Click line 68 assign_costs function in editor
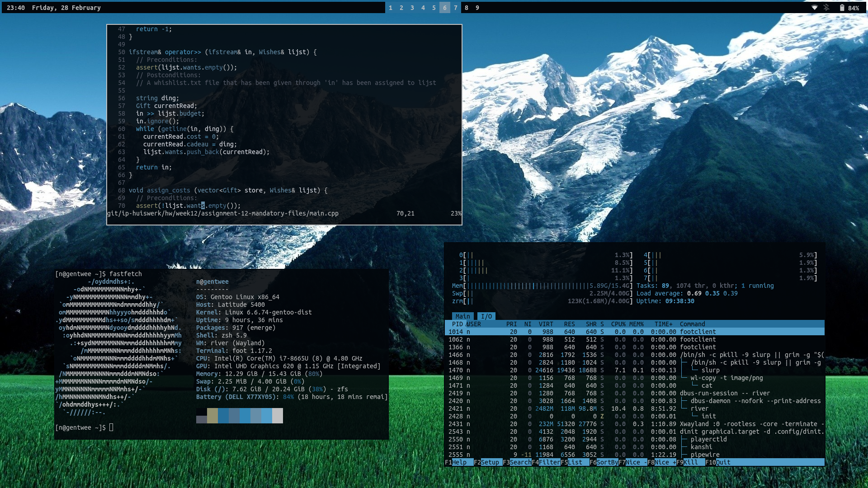The image size is (868, 488). click(x=228, y=190)
